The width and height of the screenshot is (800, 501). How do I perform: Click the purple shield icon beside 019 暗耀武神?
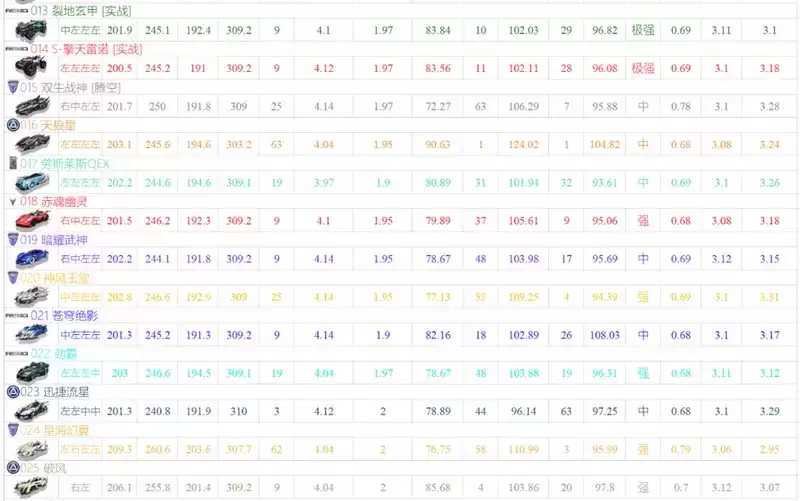[12, 239]
